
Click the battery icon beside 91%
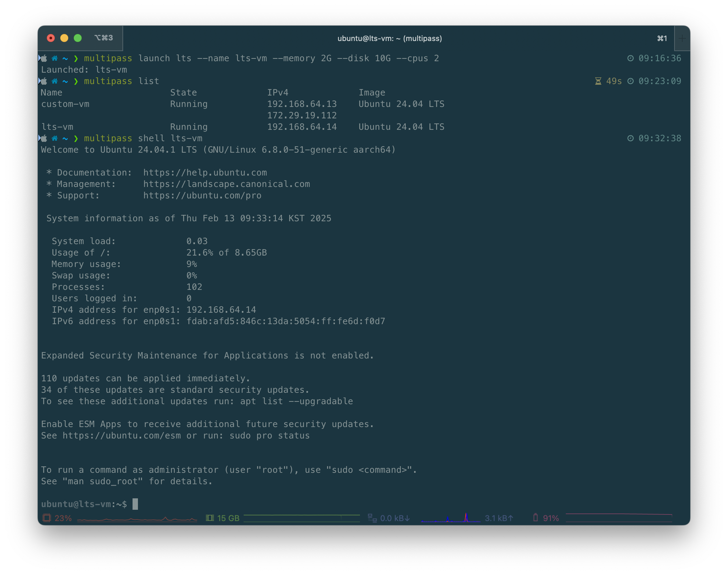(535, 517)
